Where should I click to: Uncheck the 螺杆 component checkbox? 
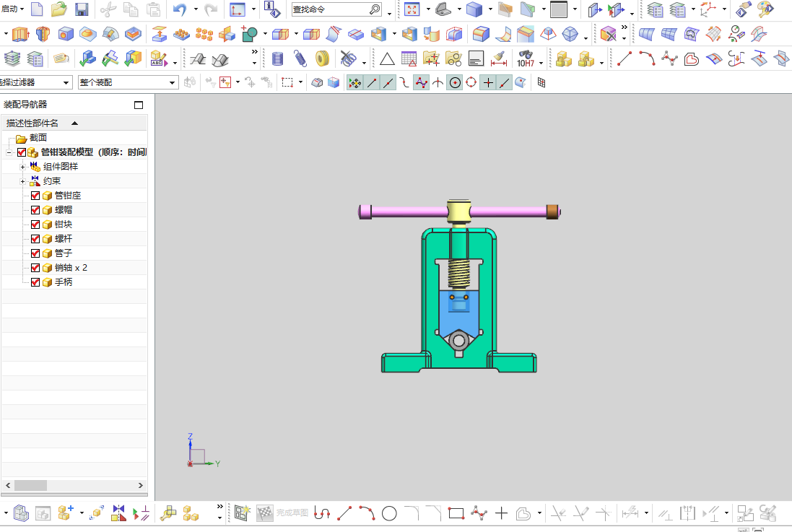click(x=35, y=238)
